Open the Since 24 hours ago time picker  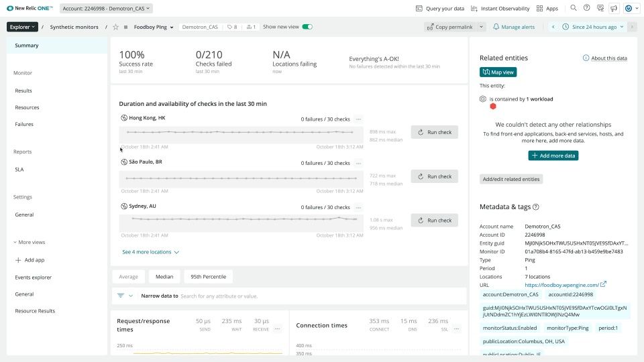click(x=593, y=27)
